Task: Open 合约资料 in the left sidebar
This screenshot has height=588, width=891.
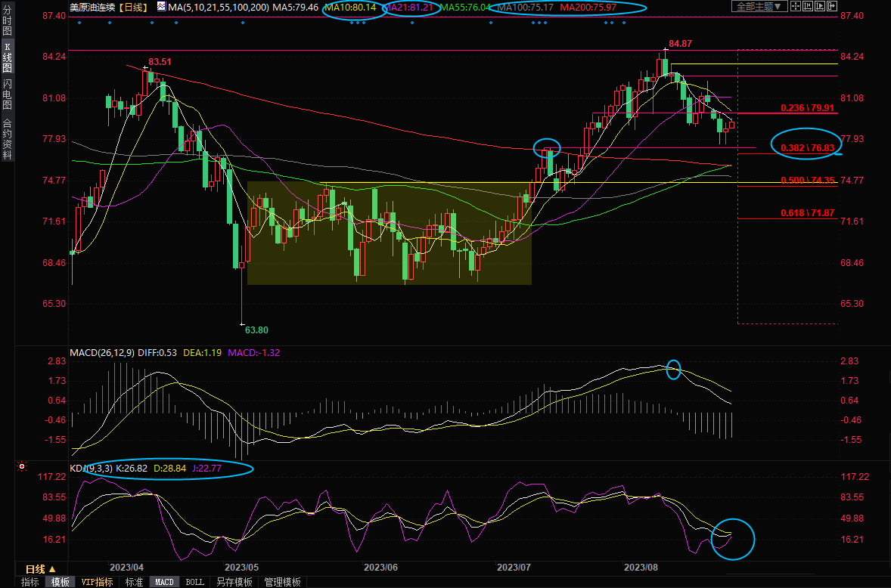Action: tap(7, 138)
